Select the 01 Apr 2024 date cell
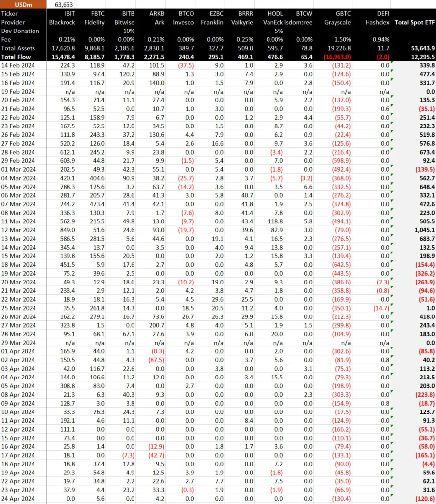The width and height of the screenshot is (436, 504). [18, 351]
